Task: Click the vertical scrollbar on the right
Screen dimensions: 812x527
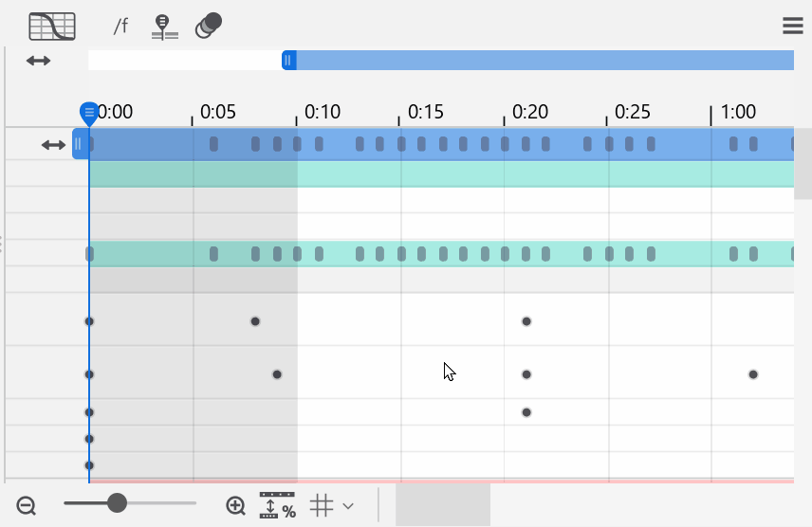Action: pyautogui.click(x=803, y=163)
